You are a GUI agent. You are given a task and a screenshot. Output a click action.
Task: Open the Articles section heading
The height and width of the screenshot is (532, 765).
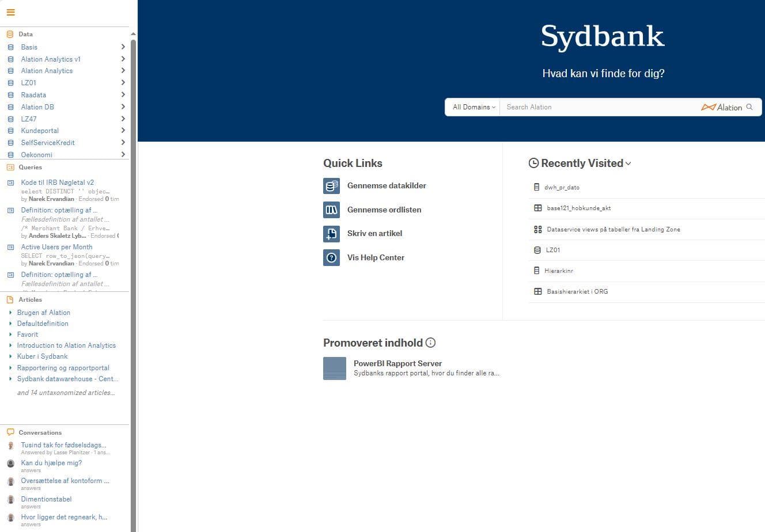(31, 300)
